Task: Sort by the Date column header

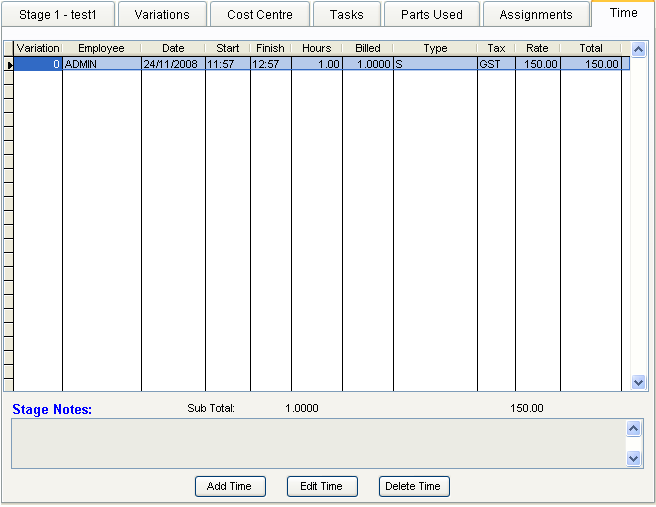Action: click(x=173, y=48)
